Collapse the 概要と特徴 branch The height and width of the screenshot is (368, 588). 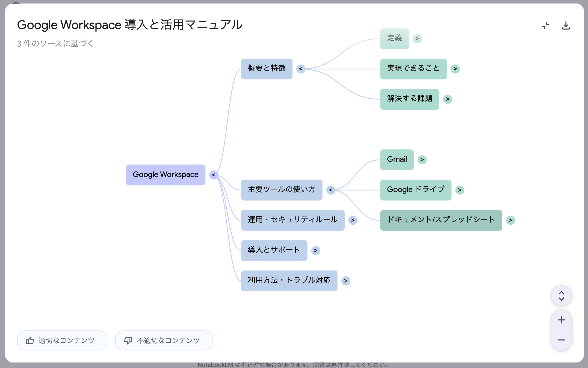tap(301, 69)
